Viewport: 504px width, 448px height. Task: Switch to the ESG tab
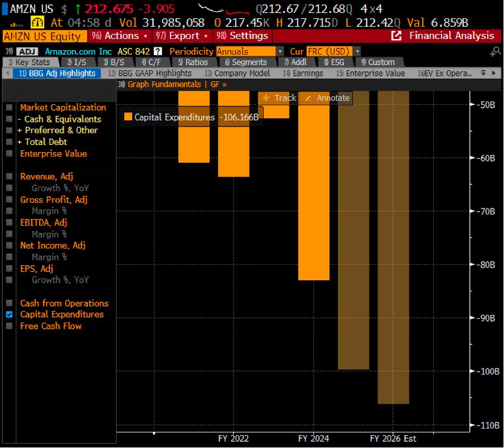pos(335,62)
